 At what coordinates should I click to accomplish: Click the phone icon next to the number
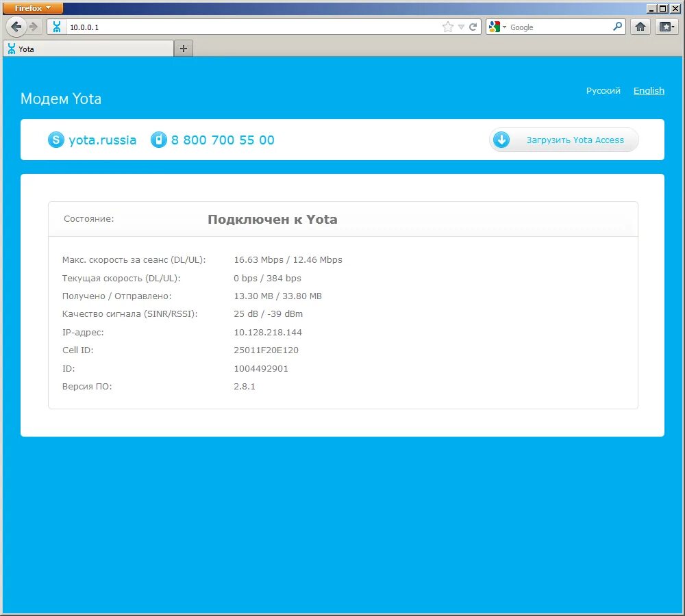tap(159, 140)
